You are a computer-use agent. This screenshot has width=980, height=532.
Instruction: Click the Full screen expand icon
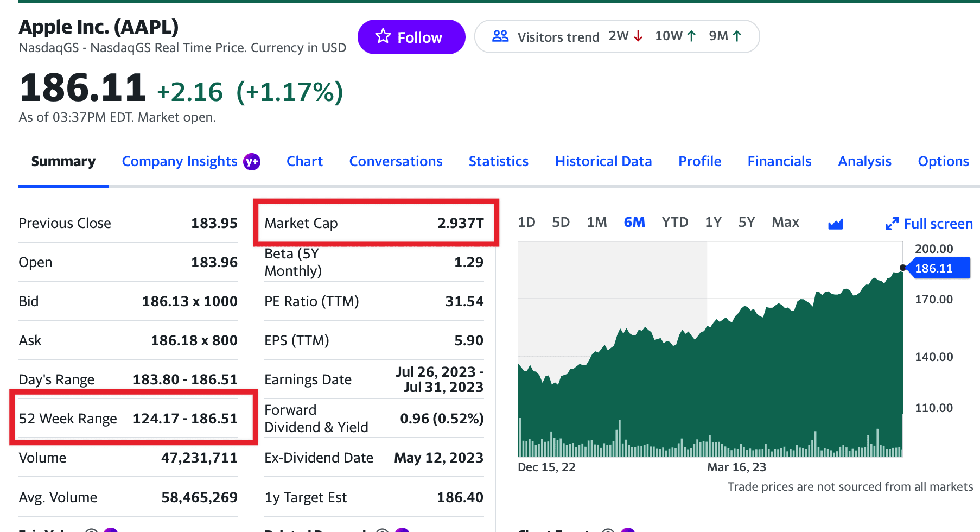pyautogui.click(x=892, y=224)
